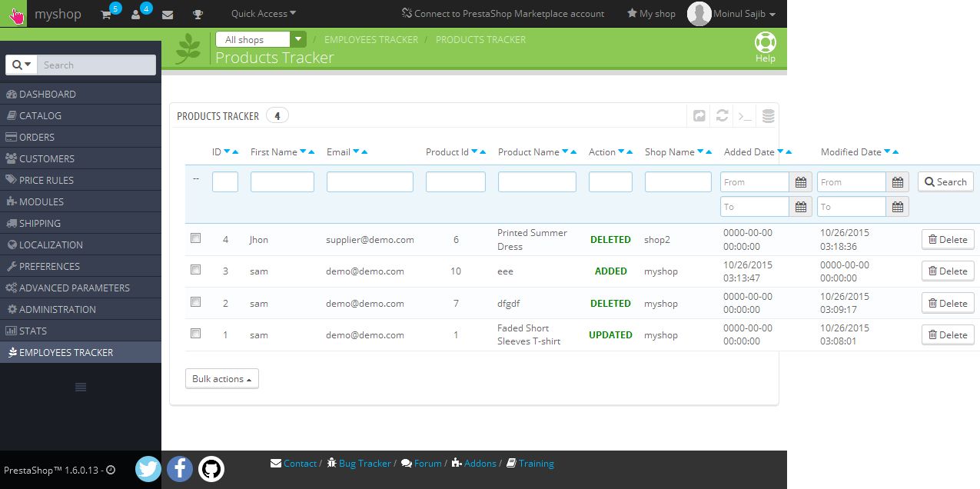
Task: Refresh the Products Tracker list
Action: tap(722, 116)
